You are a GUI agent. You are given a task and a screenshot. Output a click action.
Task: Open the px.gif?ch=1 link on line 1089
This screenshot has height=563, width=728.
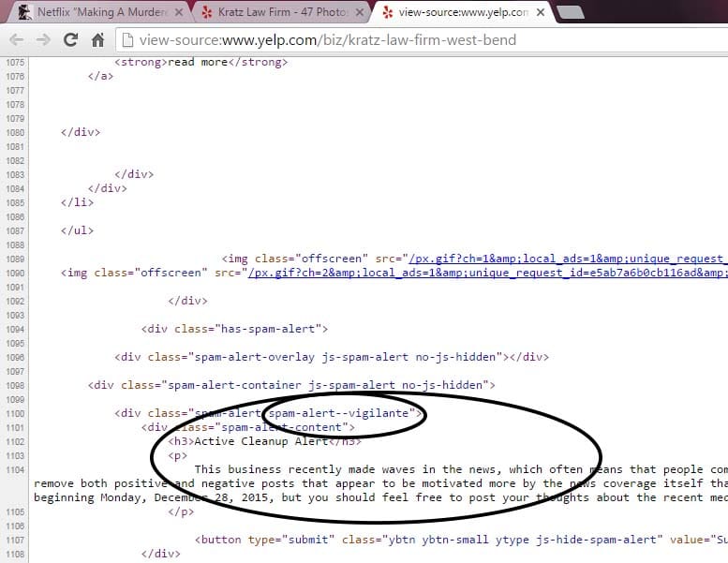pyautogui.click(x=568, y=259)
